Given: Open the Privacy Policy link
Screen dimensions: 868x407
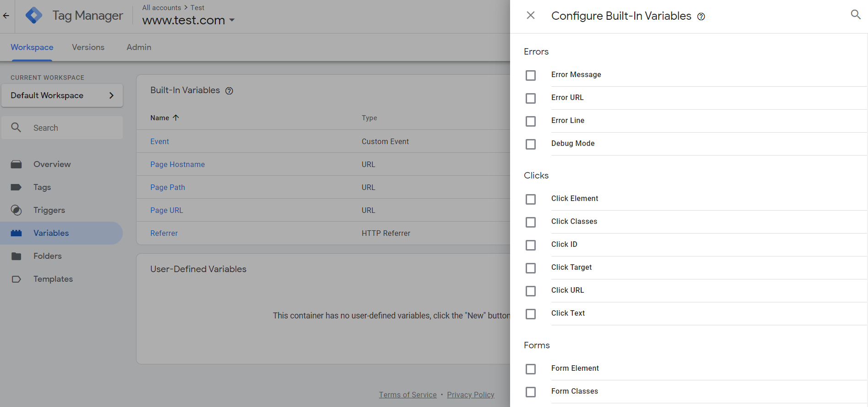Looking at the screenshot, I should coord(471,395).
